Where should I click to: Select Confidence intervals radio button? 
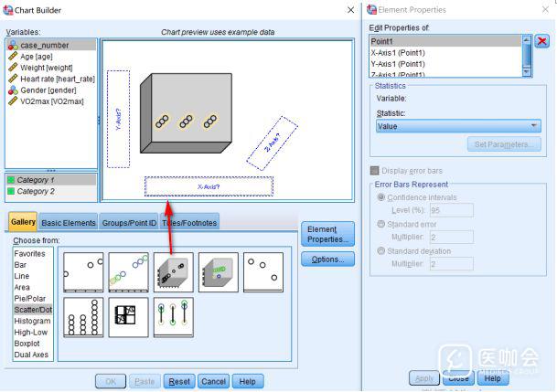click(x=381, y=196)
